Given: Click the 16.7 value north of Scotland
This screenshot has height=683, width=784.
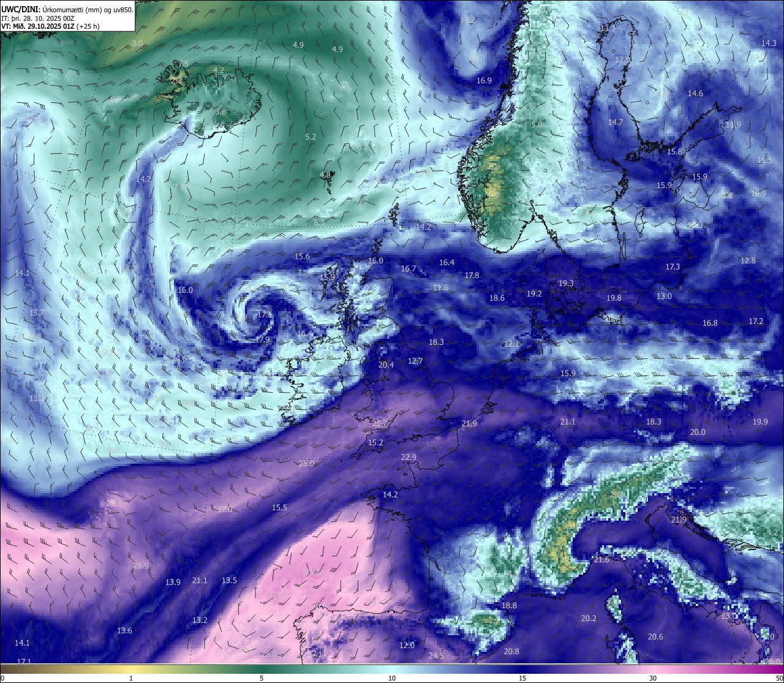Looking at the screenshot, I should click(409, 269).
